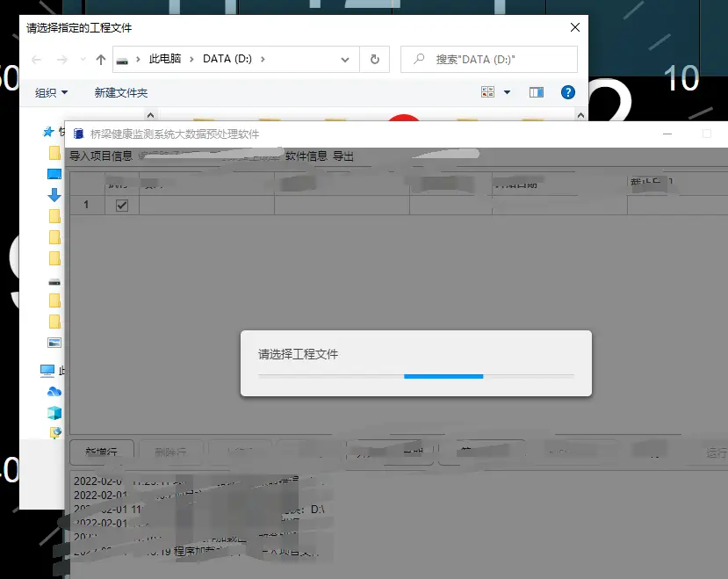
Task: Expand chevron after 此电脑 in address bar
Action: [191, 60]
